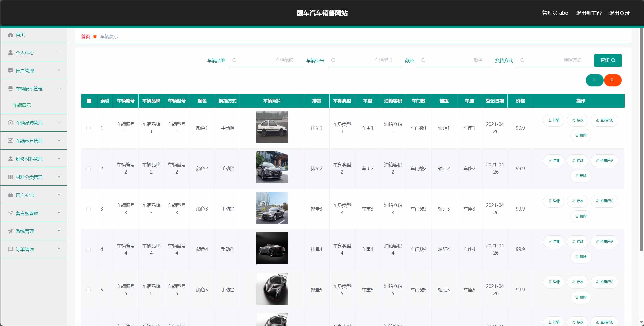
Task: Click the compass icon beside 车辆品牌管理
Action: (x=10, y=123)
